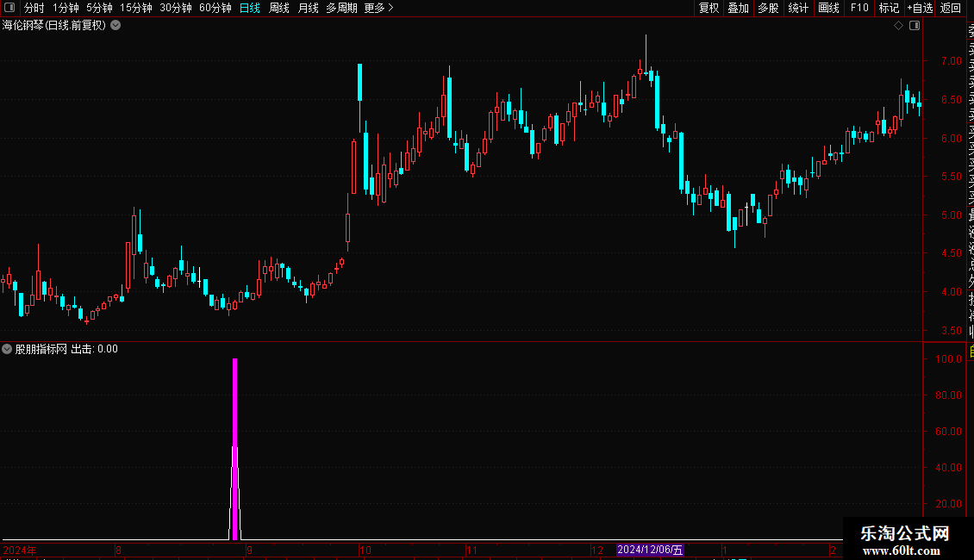The height and width of the screenshot is (560, 974).
Task: Click the magenta 出击 signal spike
Action: point(234,449)
